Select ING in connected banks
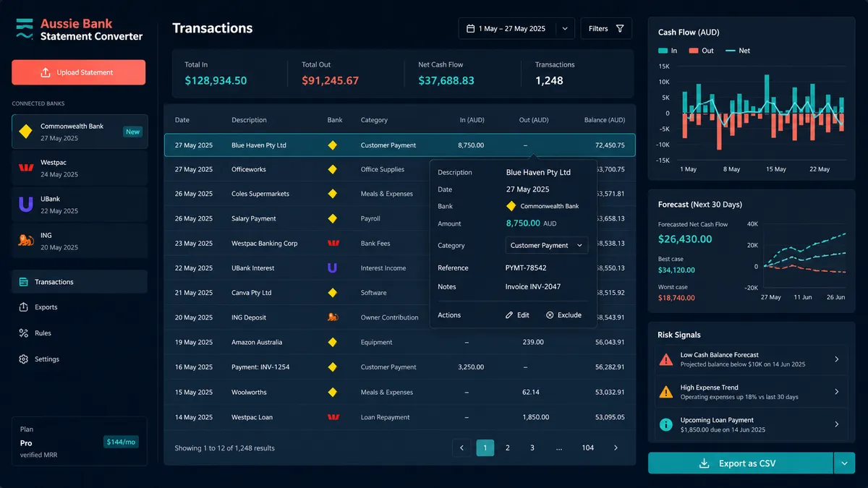The height and width of the screenshot is (488, 868). click(x=80, y=241)
